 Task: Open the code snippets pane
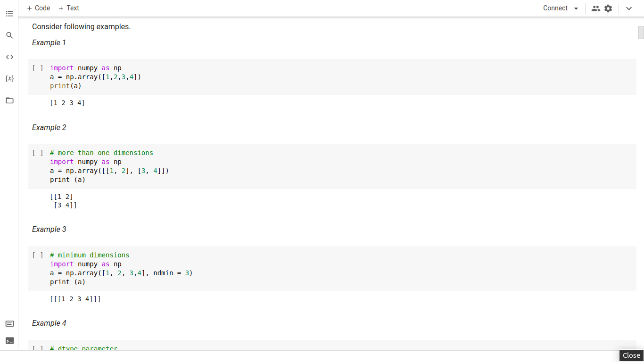pyautogui.click(x=9, y=57)
